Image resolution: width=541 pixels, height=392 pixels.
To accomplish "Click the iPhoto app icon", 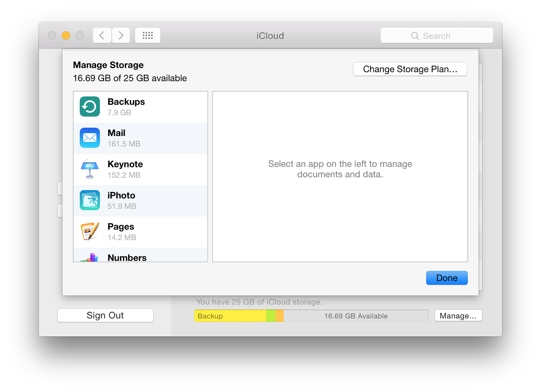I will pos(90,200).
